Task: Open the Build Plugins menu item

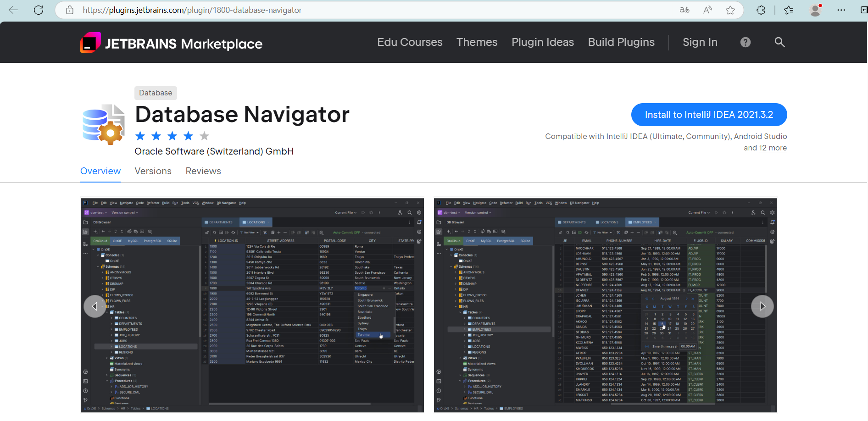Action: (621, 42)
